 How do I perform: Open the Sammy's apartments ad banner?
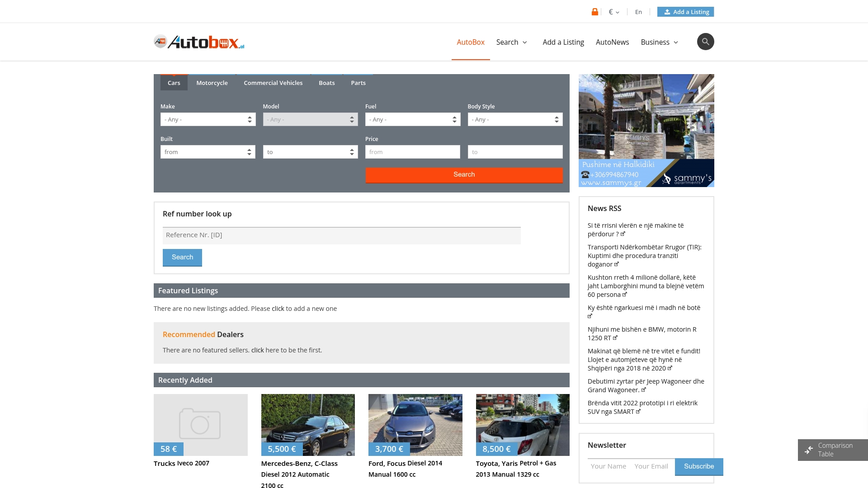[646, 131]
